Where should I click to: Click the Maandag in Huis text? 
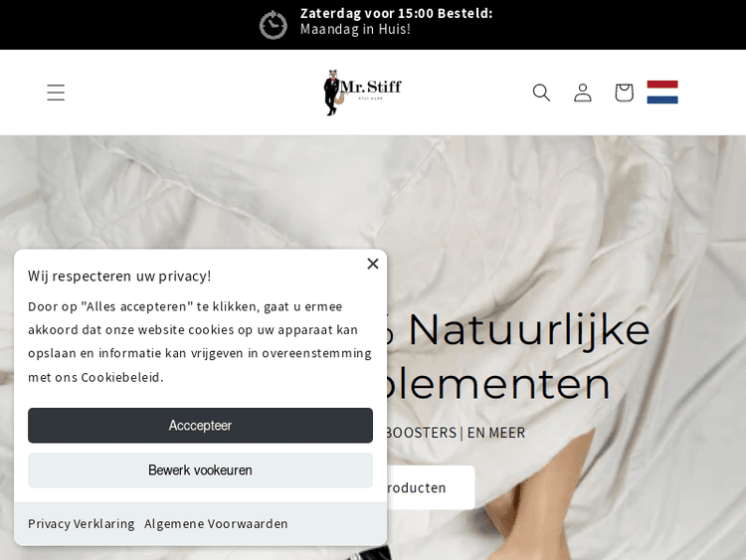(x=355, y=29)
